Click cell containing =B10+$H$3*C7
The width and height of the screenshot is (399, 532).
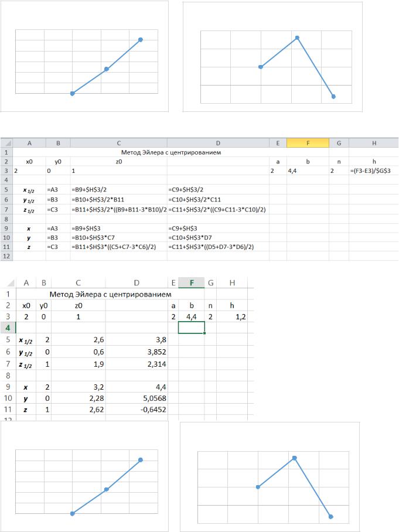click(x=118, y=237)
